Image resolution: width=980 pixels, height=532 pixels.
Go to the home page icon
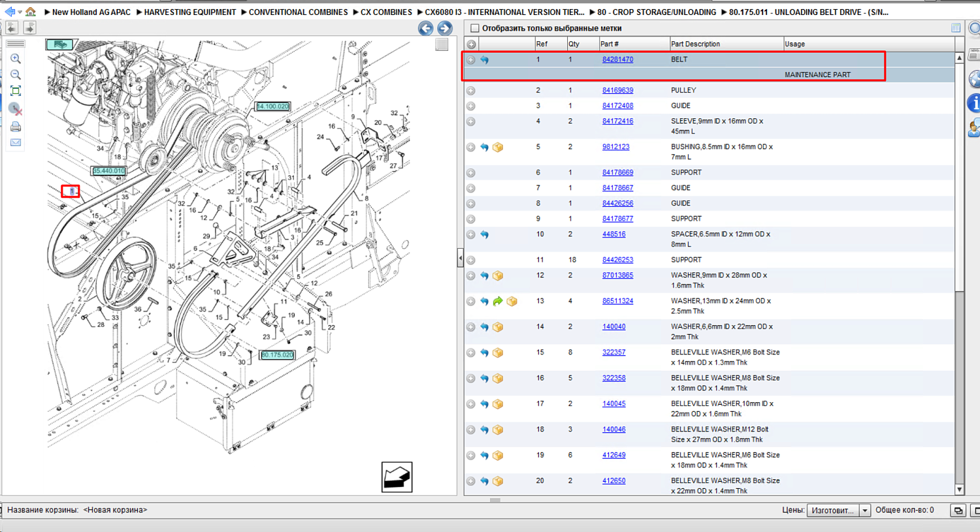point(30,12)
